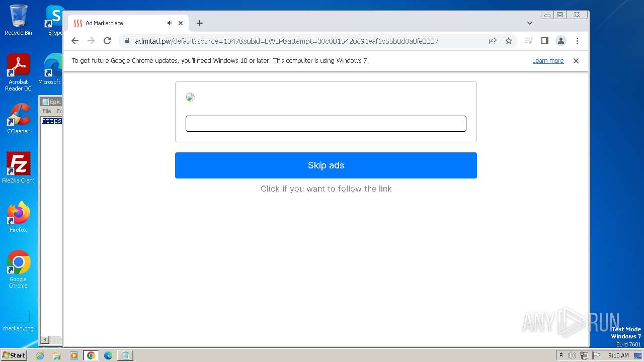The height and width of the screenshot is (362, 644).
Task: Switch to Notepad in taskbar
Action: coord(125,355)
